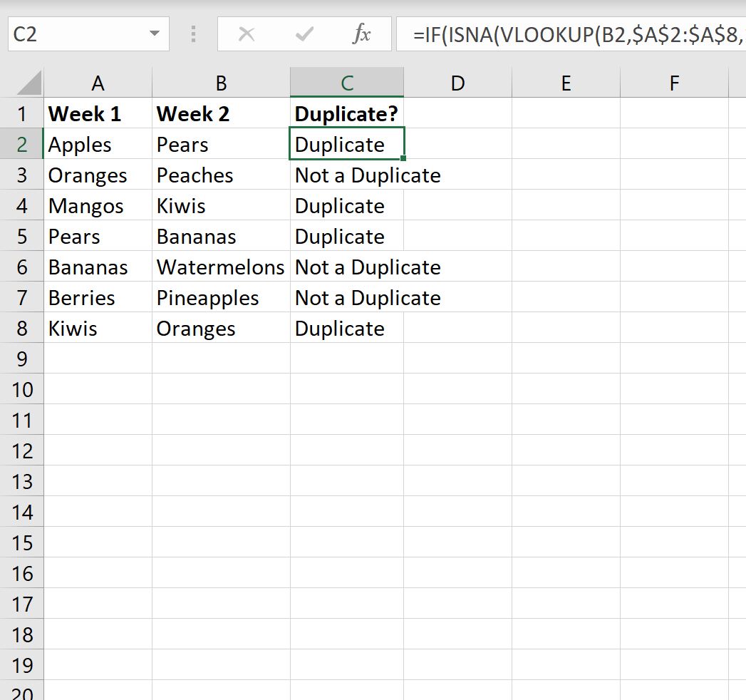Select column header F
This screenshot has height=700, width=746.
click(673, 82)
